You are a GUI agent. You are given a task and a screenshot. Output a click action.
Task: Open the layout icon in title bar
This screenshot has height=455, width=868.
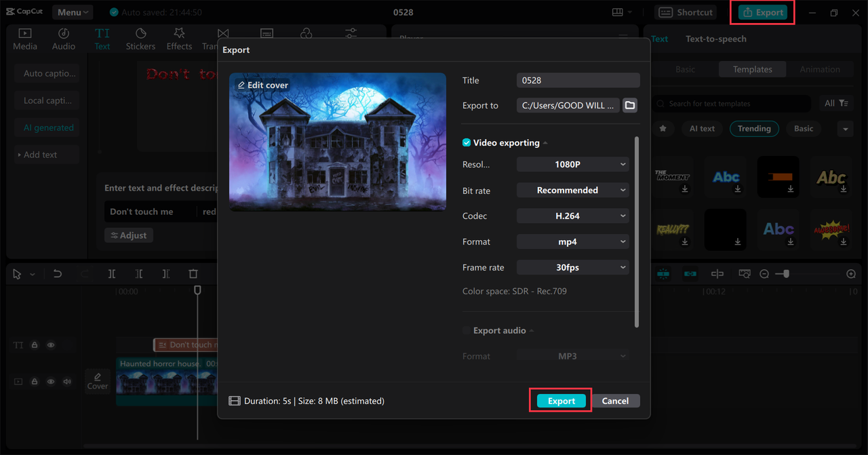tap(617, 12)
